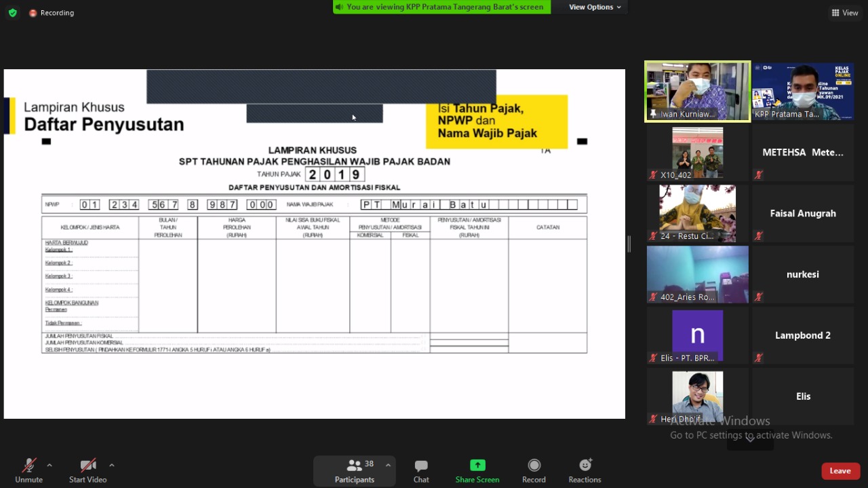868x488 pixels.
Task: Expand the arrow beside Participants count
Action: click(x=388, y=466)
